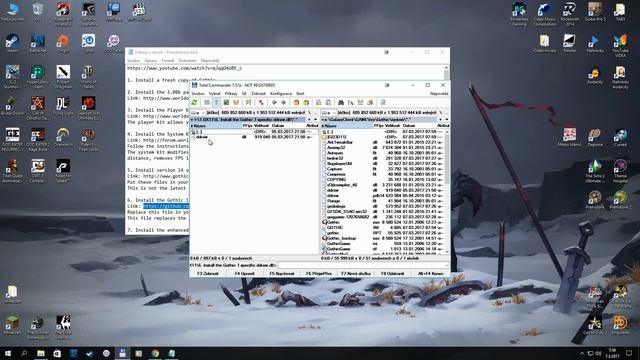
Task: Open Steam desktop shortcut
Action: click(12, 43)
